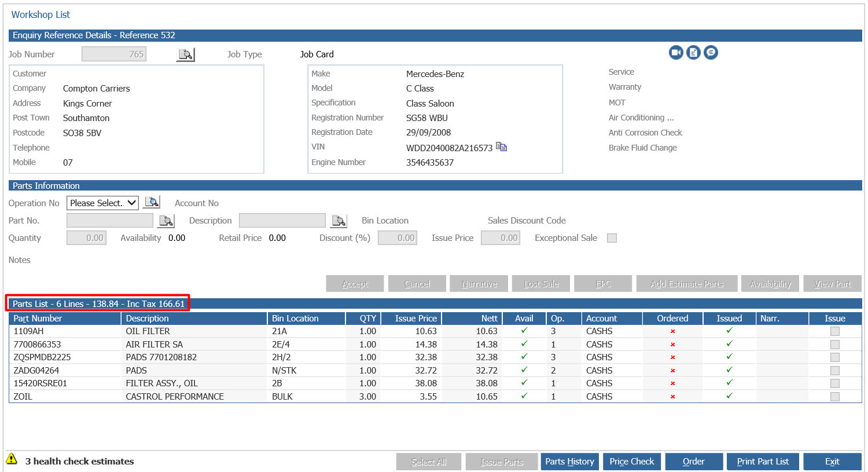Select the AIR FILTER SA description cell
The width and height of the screenshot is (868, 472).
[194, 345]
